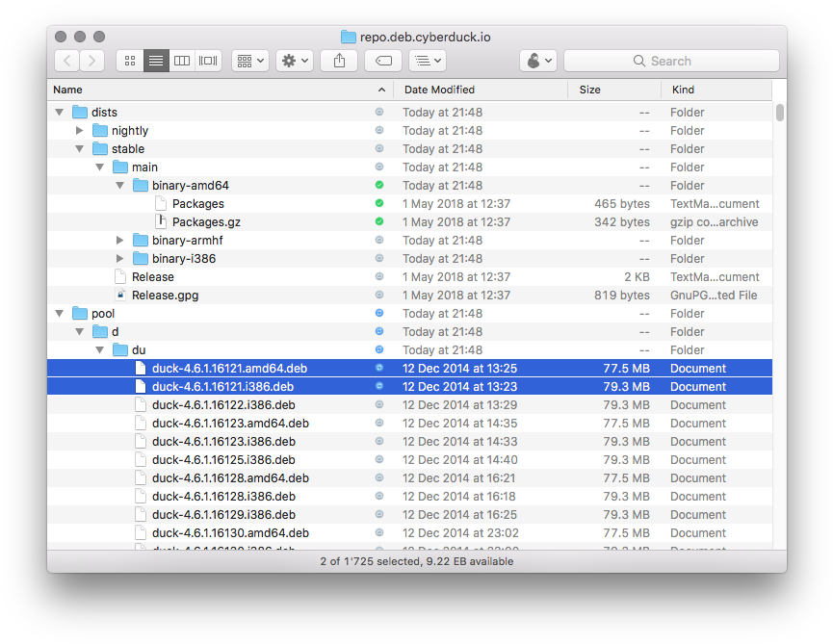The image size is (833, 644).
Task: Select duck-4.6.1.16122.i386.deb file
Action: [x=409, y=404]
